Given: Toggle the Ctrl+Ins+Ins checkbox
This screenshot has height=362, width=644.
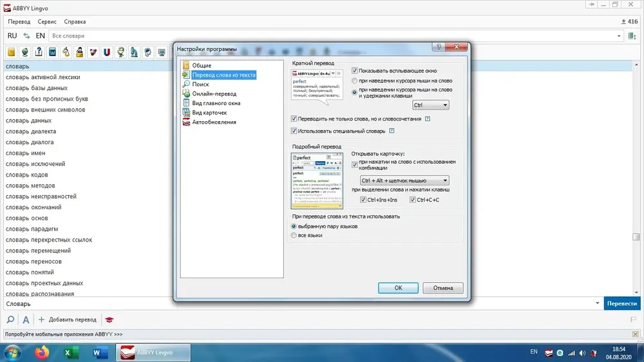Looking at the screenshot, I should pyautogui.click(x=363, y=200).
